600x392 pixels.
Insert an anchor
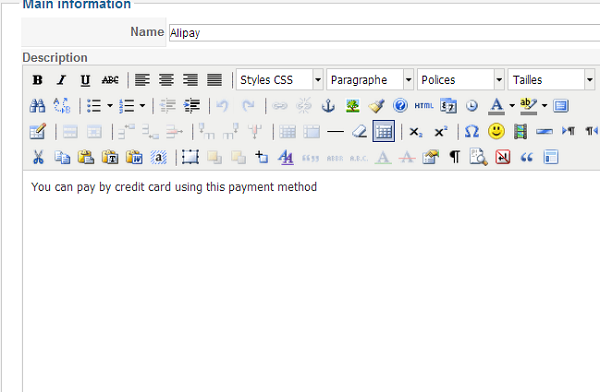tap(328, 106)
